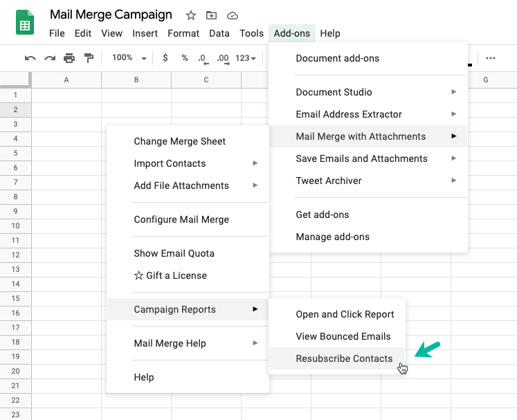Screen dimensions: 517x420
Task: Click the undo arrow icon
Action: coord(30,58)
